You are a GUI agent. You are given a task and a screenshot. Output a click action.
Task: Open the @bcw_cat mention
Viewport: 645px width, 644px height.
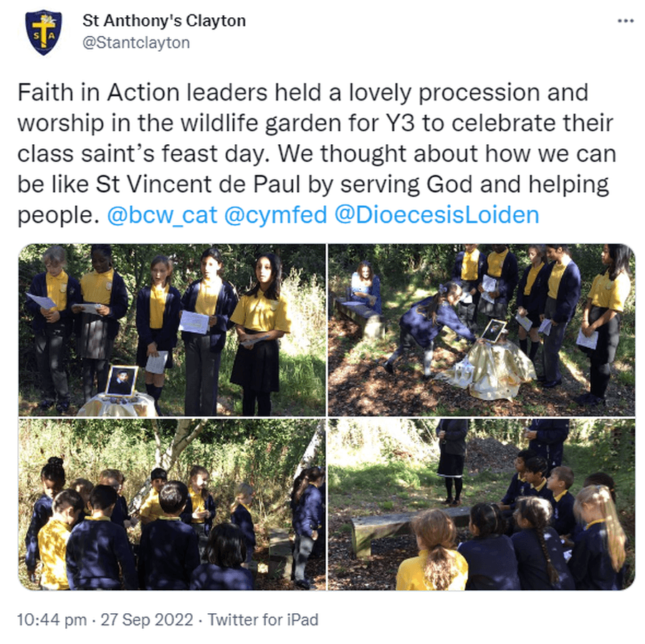pos(162,215)
